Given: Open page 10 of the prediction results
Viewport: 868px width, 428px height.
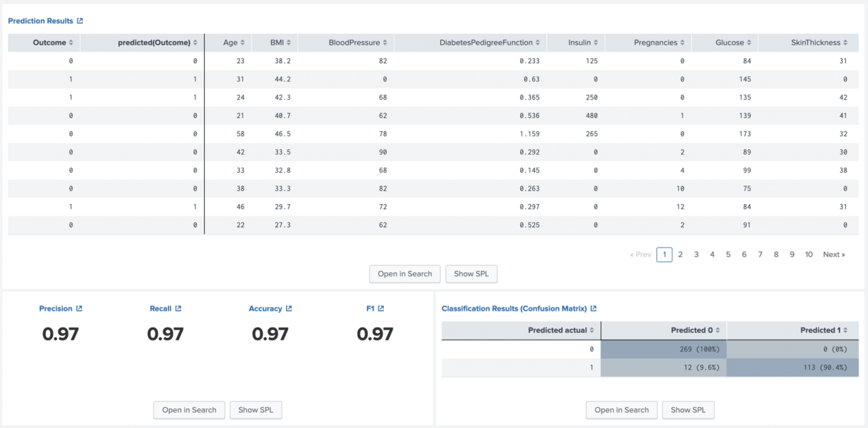Looking at the screenshot, I should tap(808, 254).
